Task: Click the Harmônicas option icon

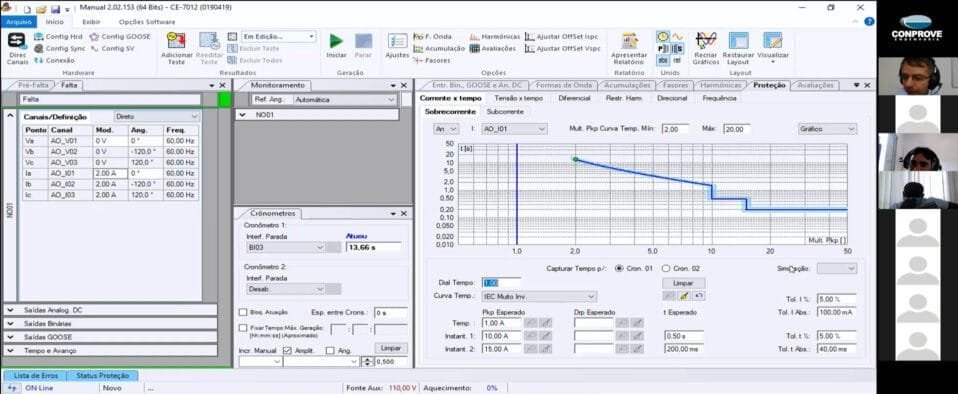Action: point(475,37)
